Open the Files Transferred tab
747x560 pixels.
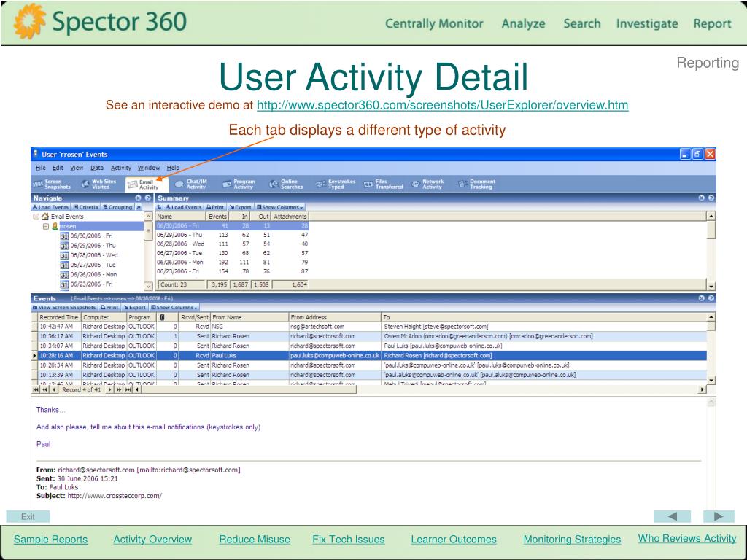coord(384,184)
